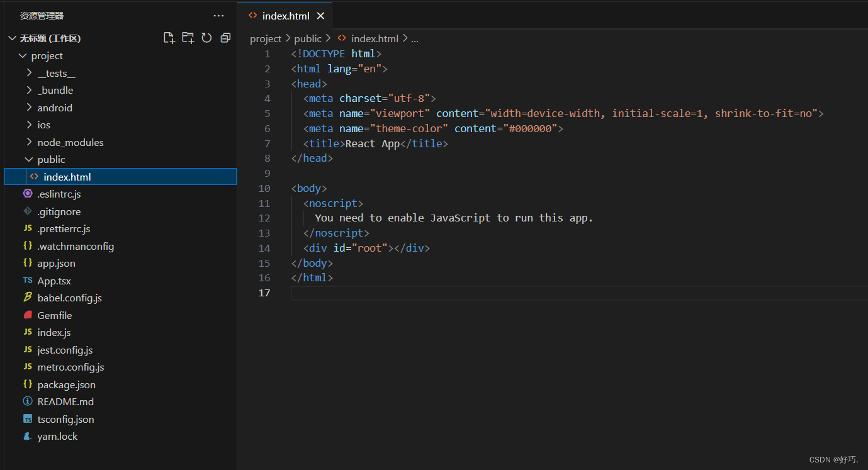The width and height of the screenshot is (868, 470).
Task: Collapse the public folder
Action: click(x=29, y=160)
